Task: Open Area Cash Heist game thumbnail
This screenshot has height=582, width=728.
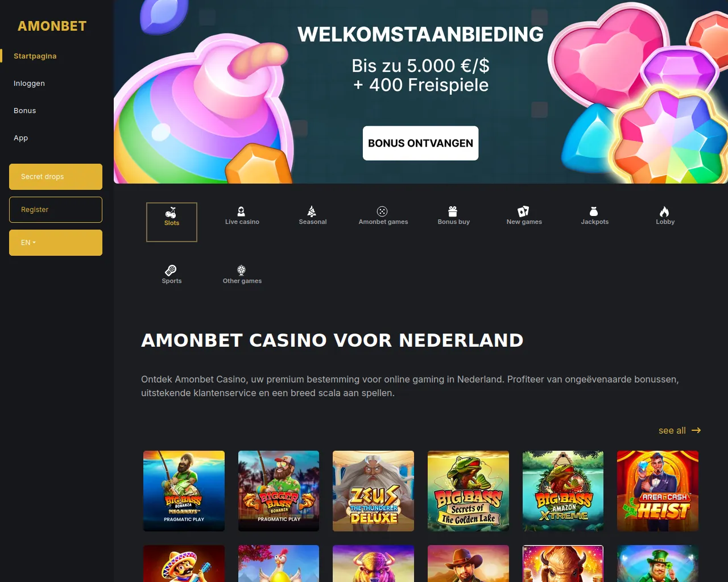Action: click(x=657, y=491)
